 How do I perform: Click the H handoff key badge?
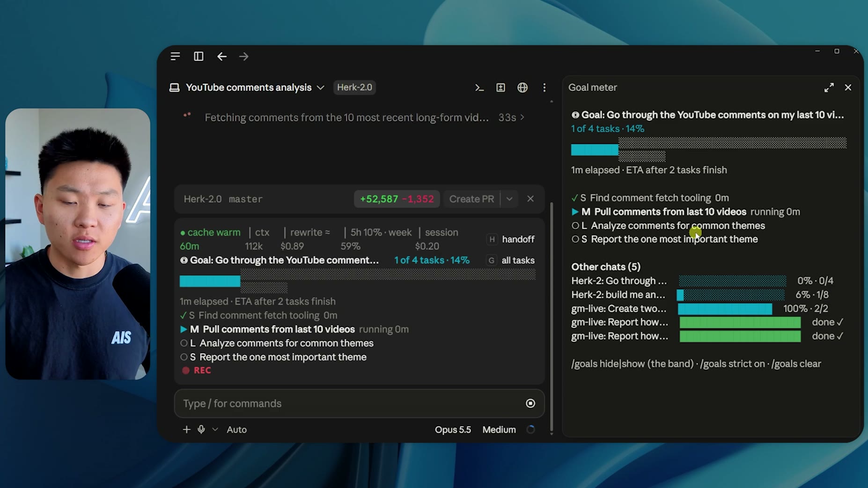coord(492,239)
